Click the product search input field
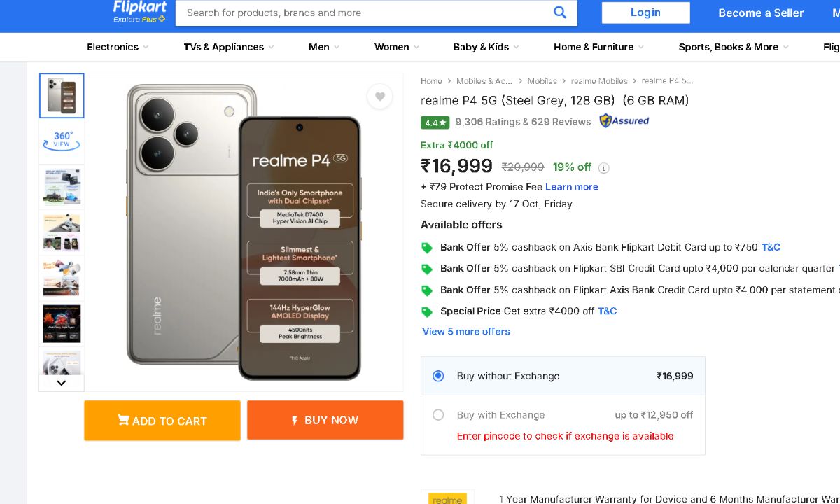840x504 pixels. [x=364, y=13]
